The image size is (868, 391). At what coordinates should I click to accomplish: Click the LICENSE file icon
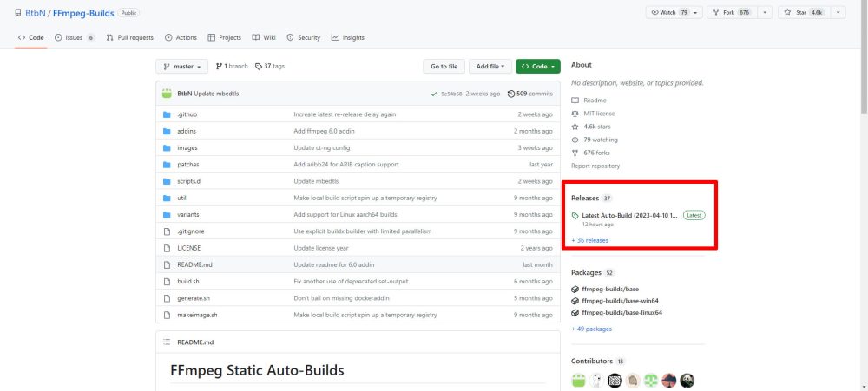(167, 248)
